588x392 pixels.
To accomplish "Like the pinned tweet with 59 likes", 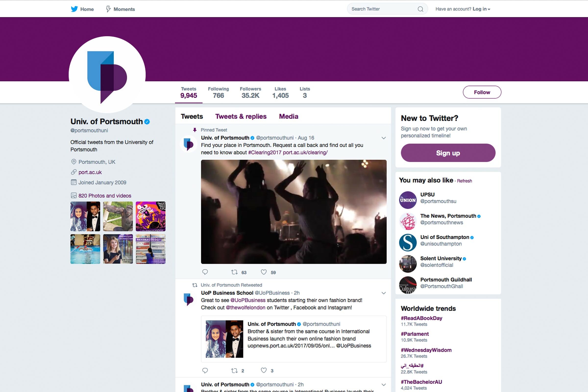I will click(264, 272).
